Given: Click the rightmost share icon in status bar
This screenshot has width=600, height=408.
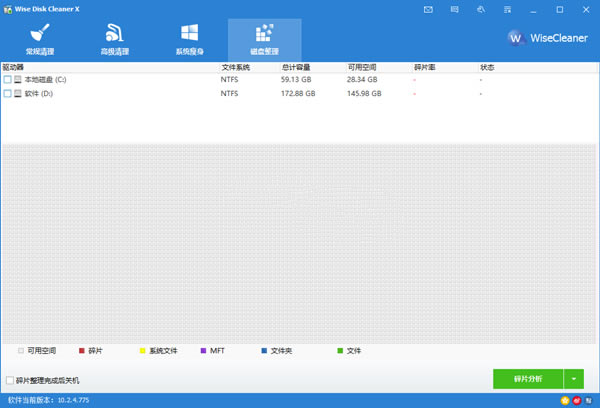Looking at the screenshot, I should [589, 400].
